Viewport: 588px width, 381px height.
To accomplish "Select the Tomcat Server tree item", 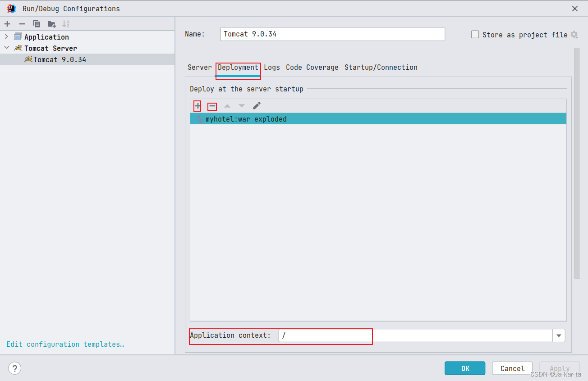I will pos(51,48).
